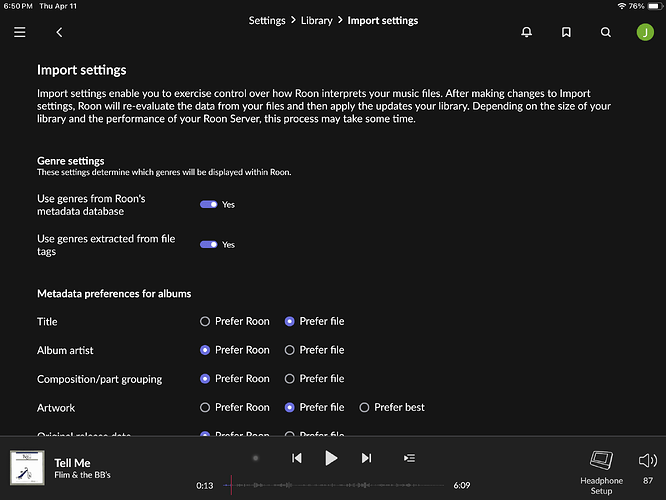Go back using the back arrow
The image size is (666, 500).
[59, 32]
